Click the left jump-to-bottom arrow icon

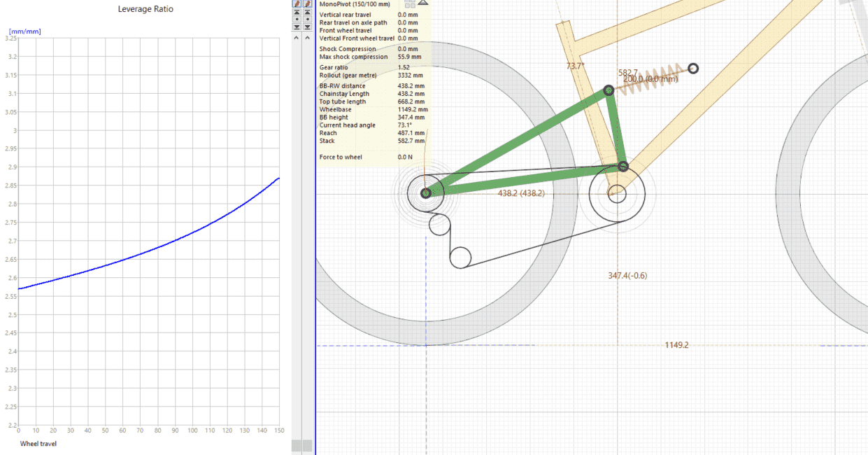coord(297,27)
